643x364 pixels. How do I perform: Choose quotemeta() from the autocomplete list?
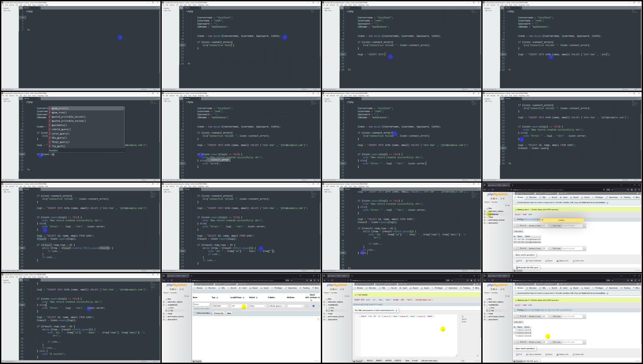tap(59, 125)
